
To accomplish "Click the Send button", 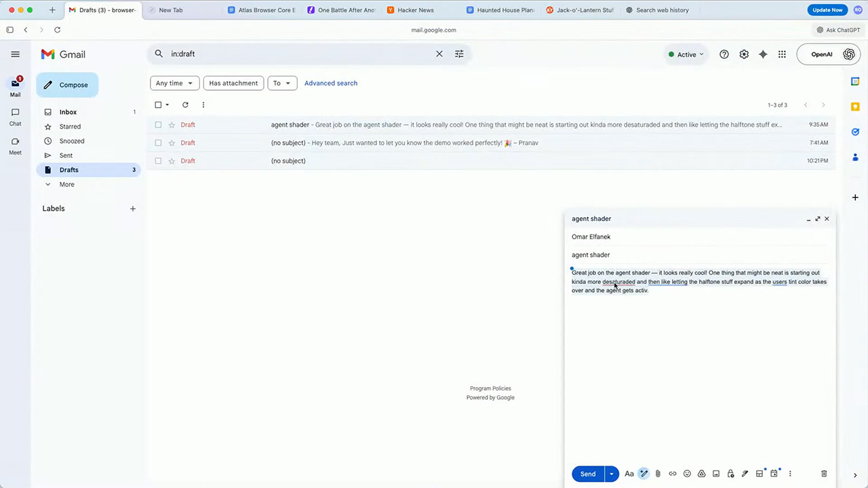I will 588,473.
